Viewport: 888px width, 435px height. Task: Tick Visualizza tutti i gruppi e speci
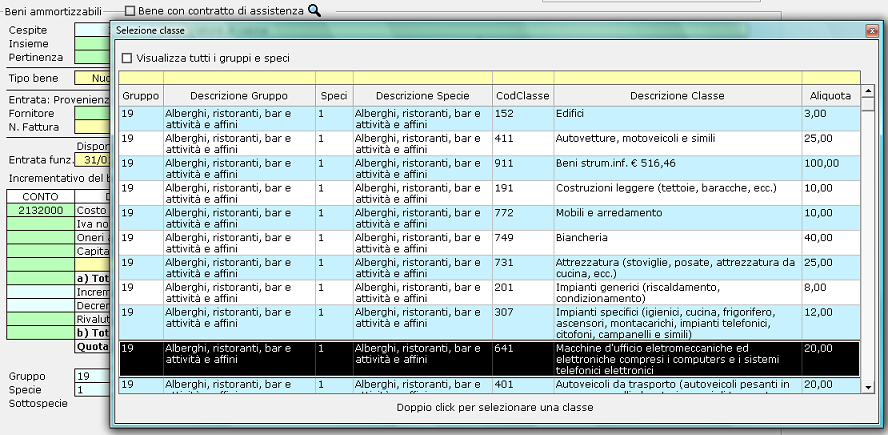(127, 58)
